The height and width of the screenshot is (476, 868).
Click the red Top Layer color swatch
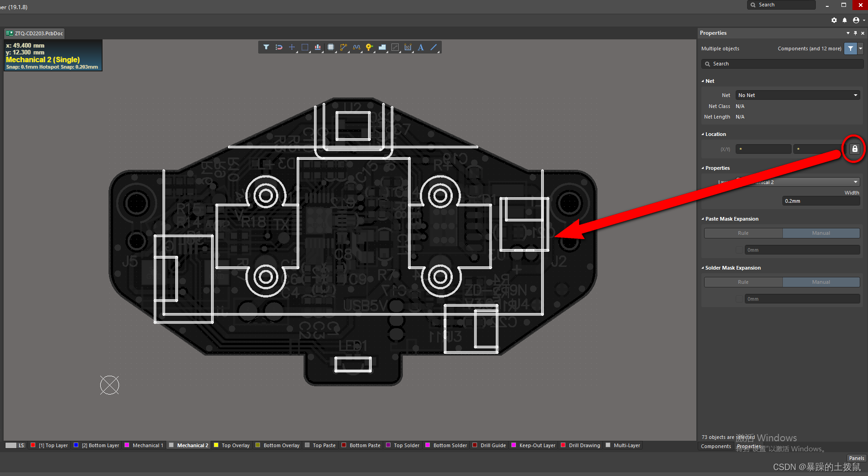point(33,445)
